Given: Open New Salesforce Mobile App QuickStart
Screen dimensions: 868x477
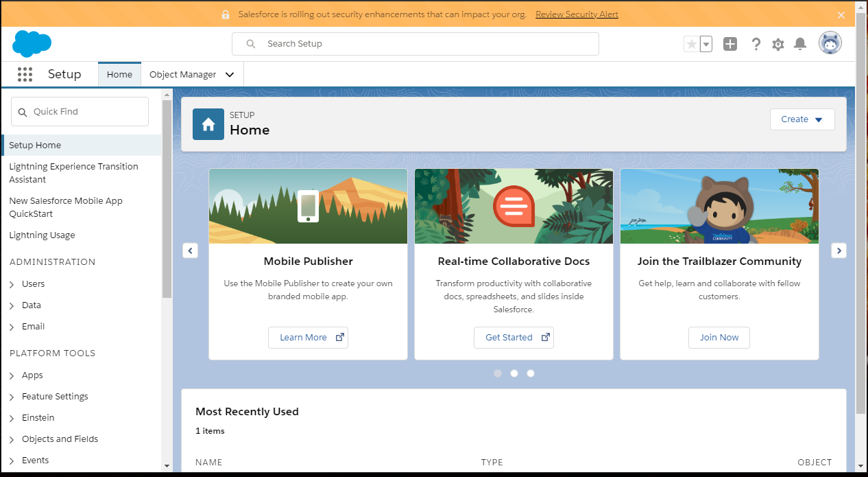Looking at the screenshot, I should coord(66,207).
